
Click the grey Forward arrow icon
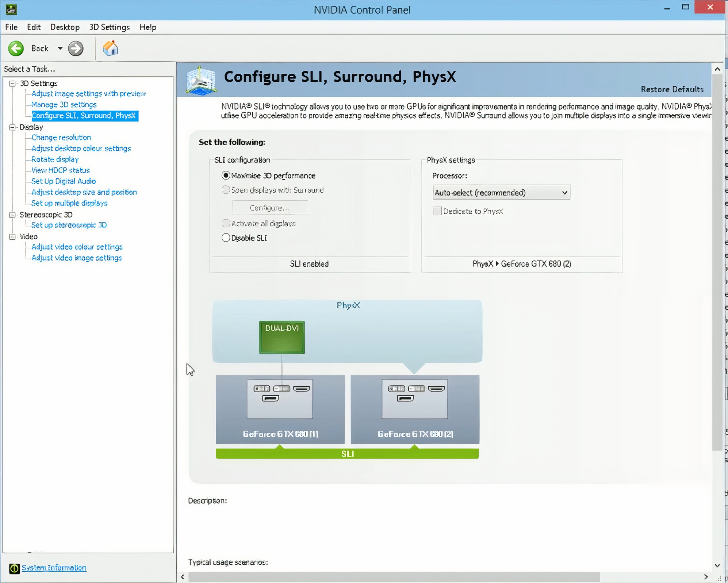76,49
